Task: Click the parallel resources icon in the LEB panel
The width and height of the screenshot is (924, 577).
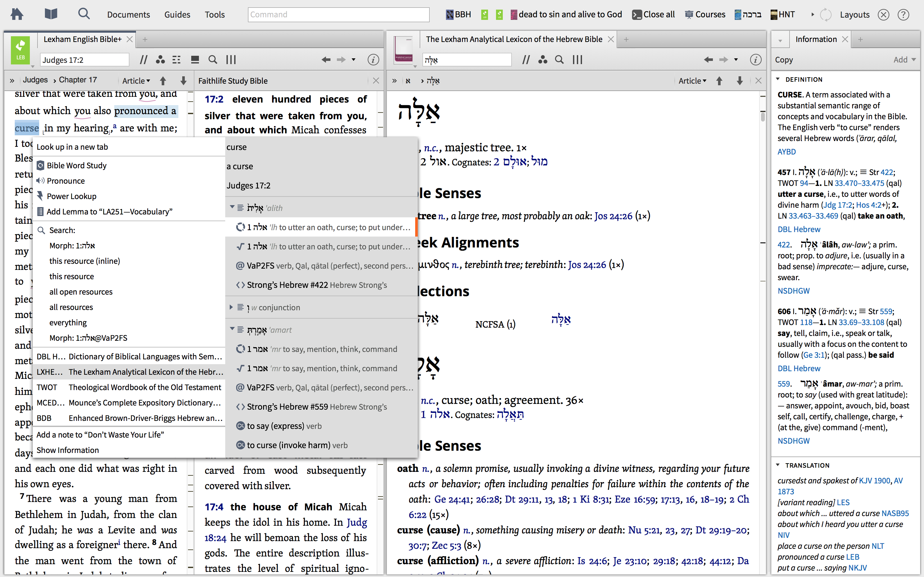Action: pos(143,60)
